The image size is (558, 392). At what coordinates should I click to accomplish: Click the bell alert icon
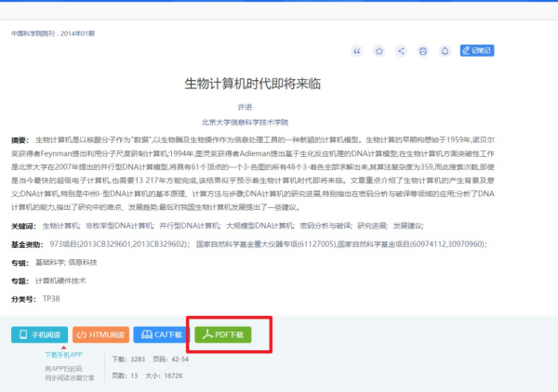[x=445, y=51]
